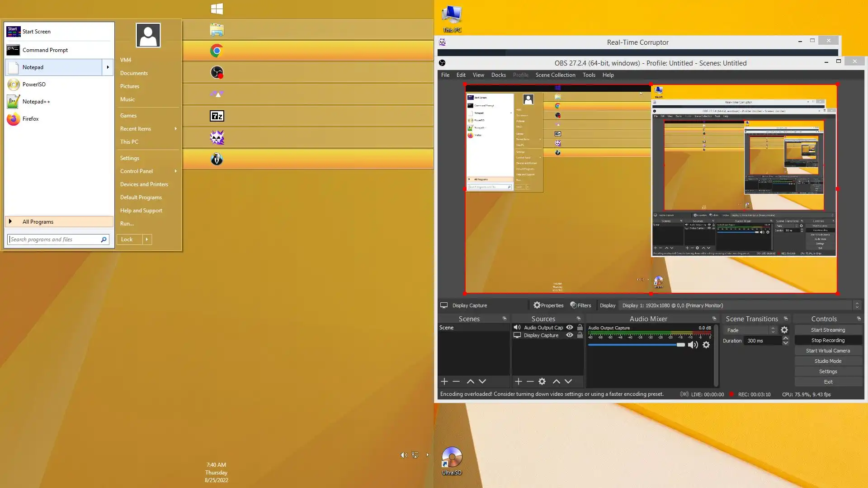Open the Fade transition dropdown
This screenshot has width=868, height=488.
[x=750, y=330]
